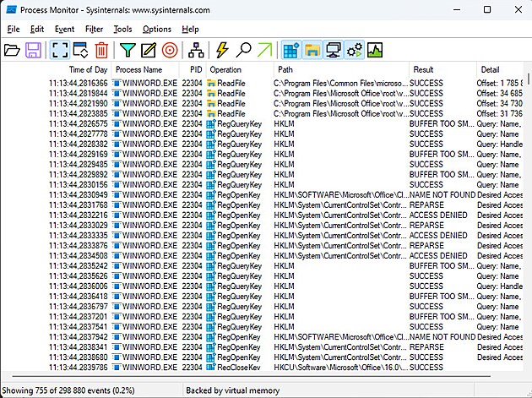Select the row at 11:13:44,2836797
Image resolution: width=532 pixels, height=398 pixels.
pyautogui.click(x=262, y=306)
